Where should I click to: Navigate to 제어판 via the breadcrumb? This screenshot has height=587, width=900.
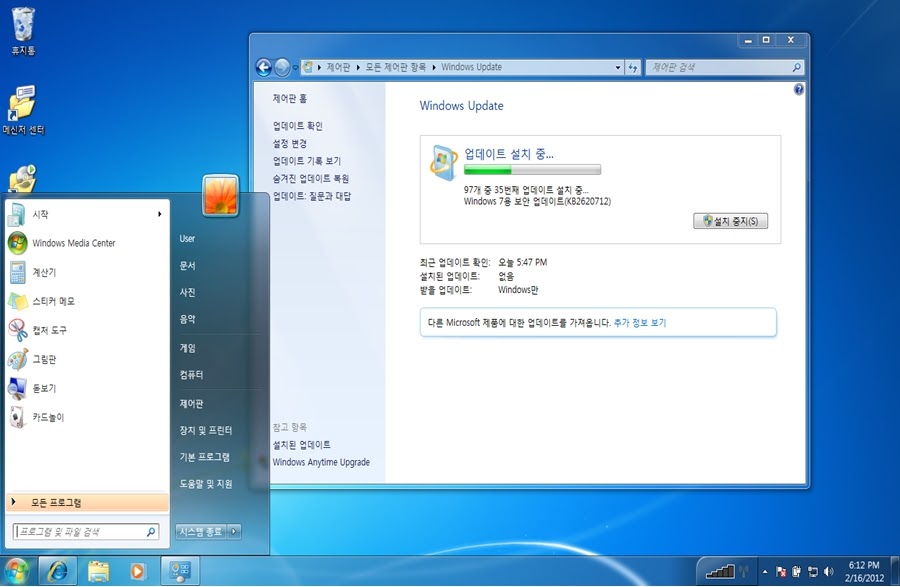pyautogui.click(x=338, y=67)
